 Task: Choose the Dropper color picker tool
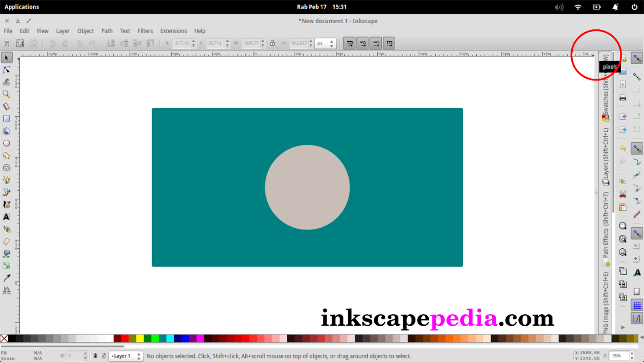pos(6,278)
